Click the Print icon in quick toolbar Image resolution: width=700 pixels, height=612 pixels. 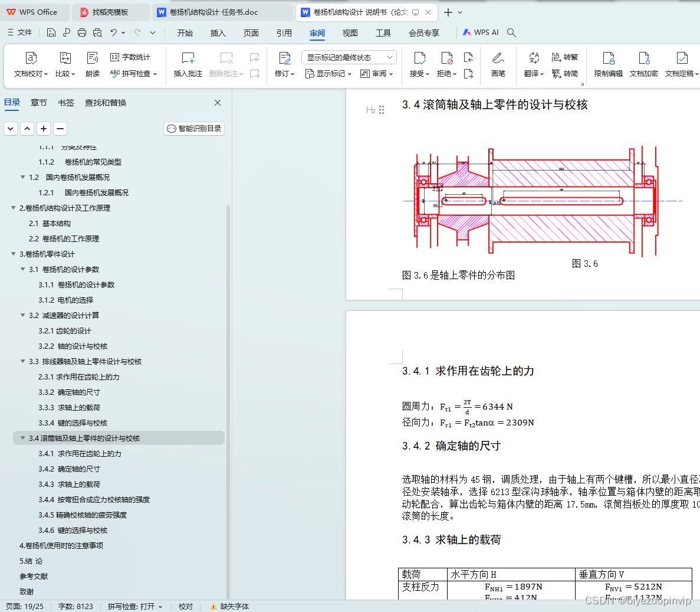[x=82, y=32]
